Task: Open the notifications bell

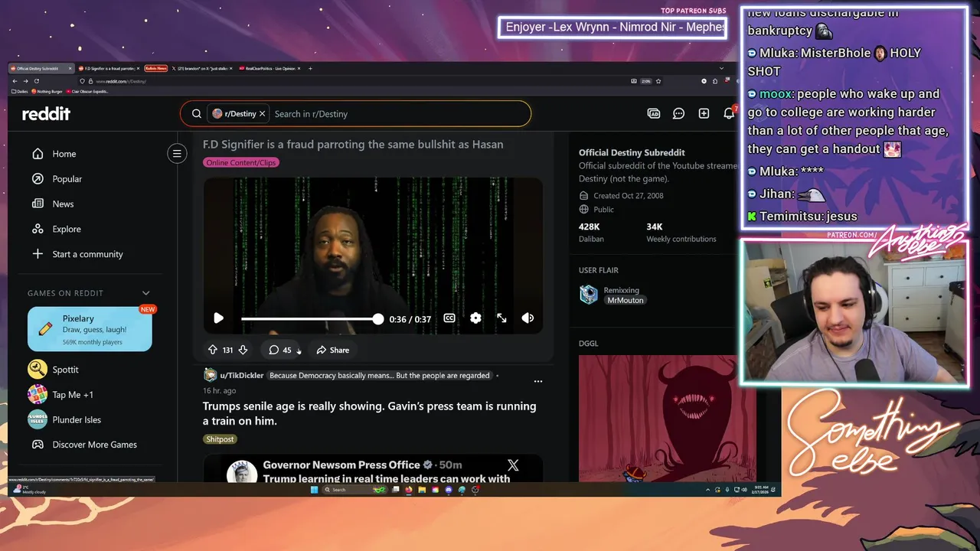Action: (728, 113)
